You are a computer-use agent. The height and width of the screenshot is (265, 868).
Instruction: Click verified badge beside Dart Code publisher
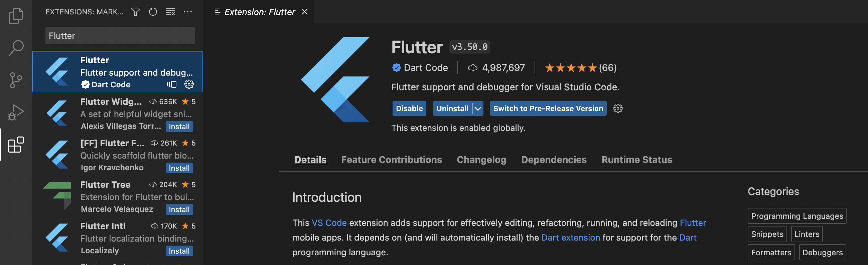tap(397, 68)
